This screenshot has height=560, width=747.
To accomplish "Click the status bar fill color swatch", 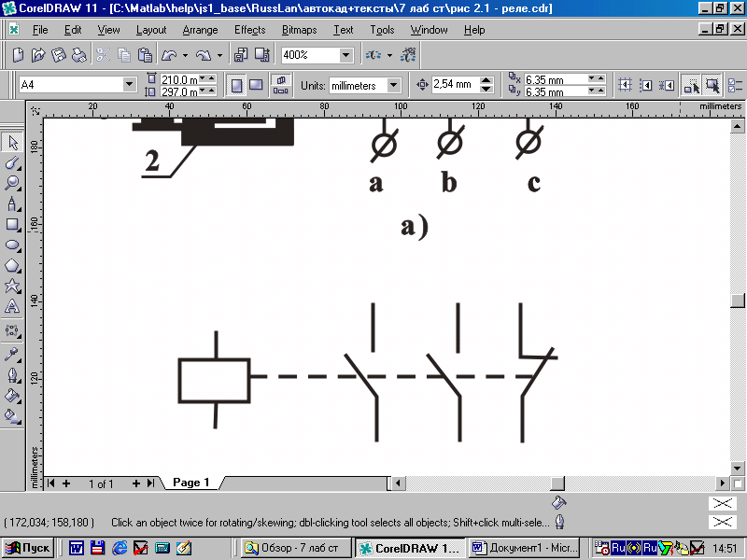I will 722,503.
